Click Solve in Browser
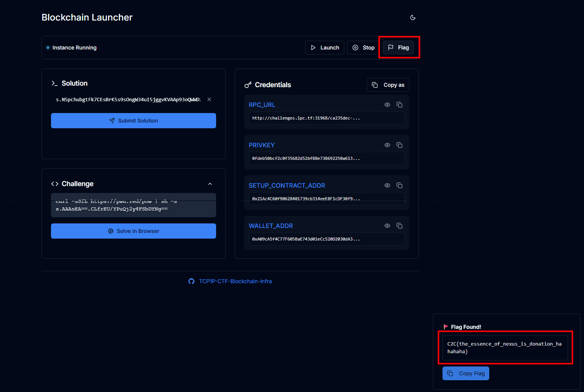Screen dimensions: 584x392 click(134, 231)
